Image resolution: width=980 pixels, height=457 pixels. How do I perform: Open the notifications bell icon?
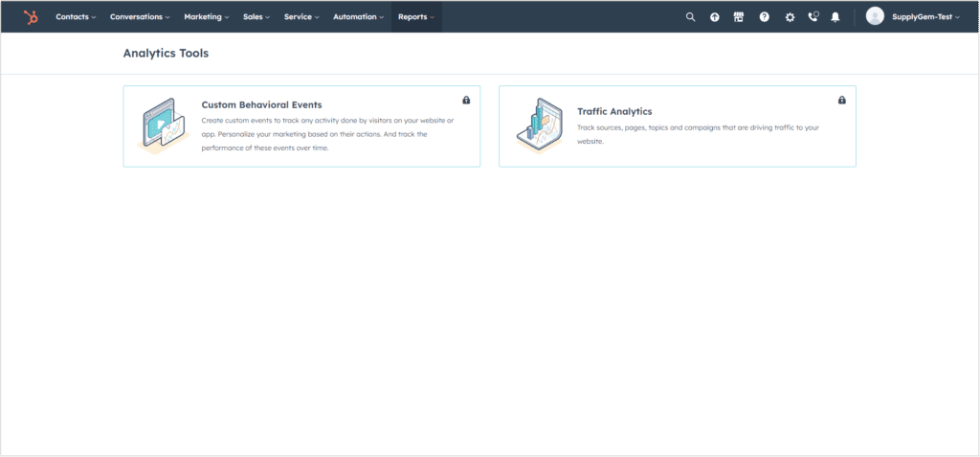coord(835,17)
